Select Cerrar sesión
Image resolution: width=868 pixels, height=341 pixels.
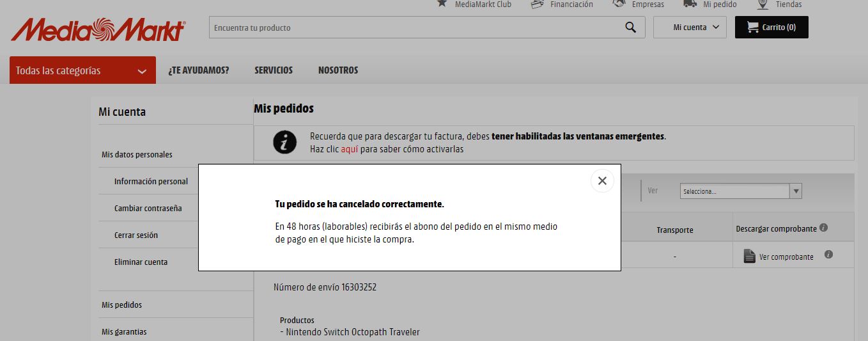coord(136,235)
